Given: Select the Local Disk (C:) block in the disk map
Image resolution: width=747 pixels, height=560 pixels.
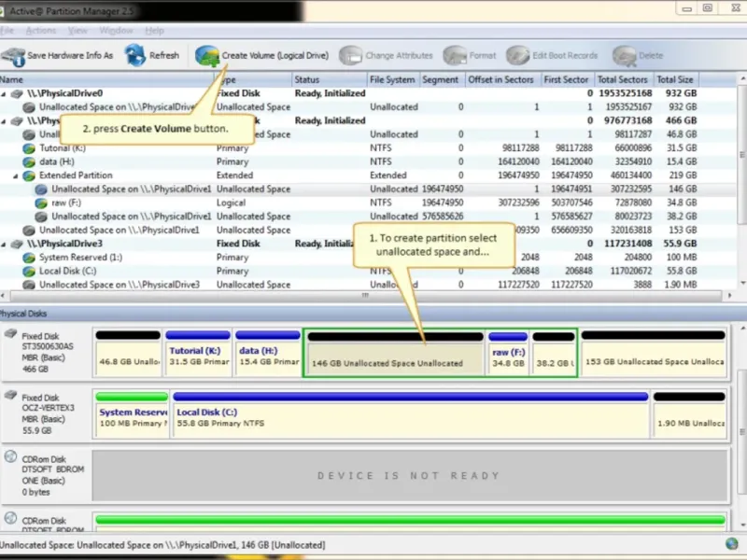Looking at the screenshot, I should 411,414.
